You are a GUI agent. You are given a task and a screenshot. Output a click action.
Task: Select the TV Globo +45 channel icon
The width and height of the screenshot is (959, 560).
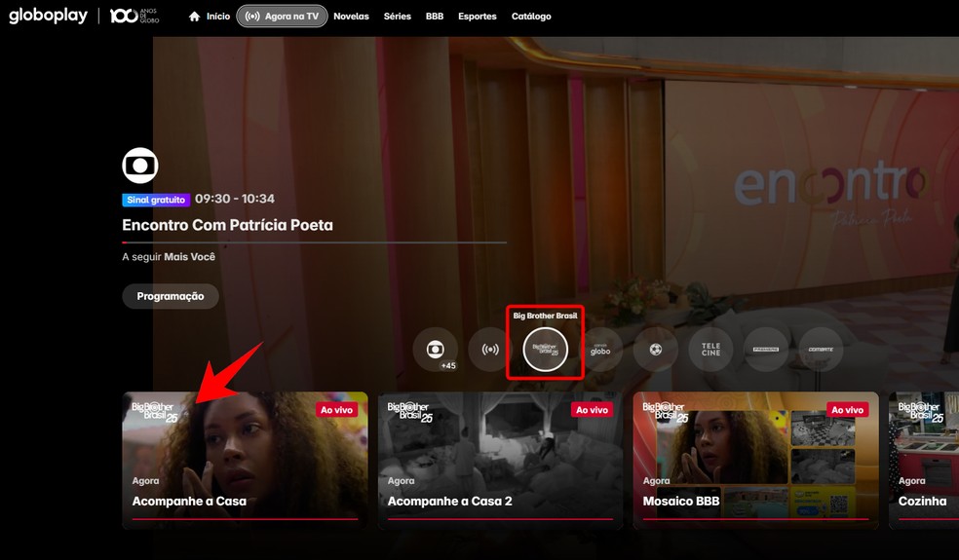point(436,350)
